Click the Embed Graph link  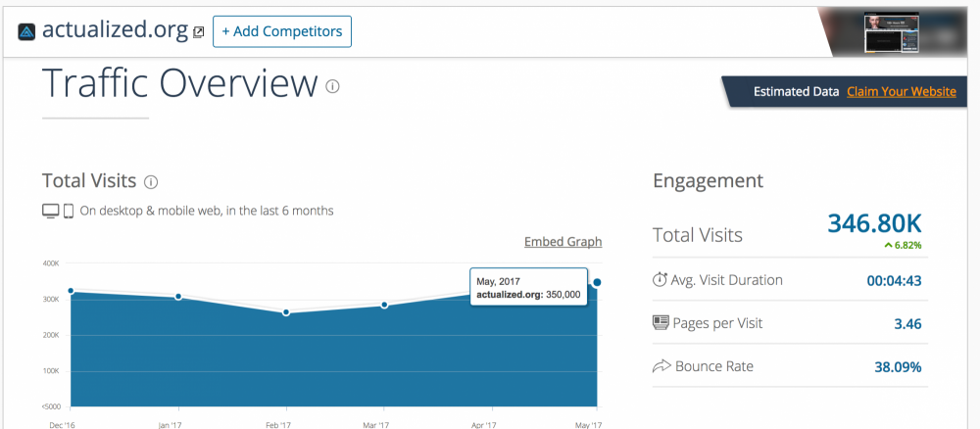[563, 242]
